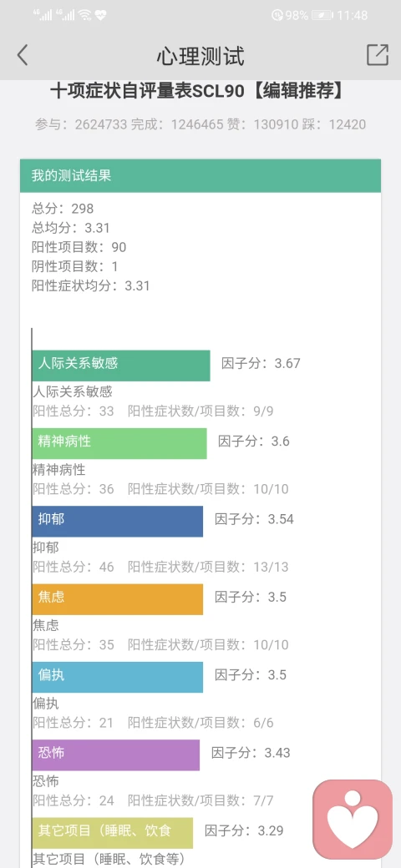The image size is (401, 868).
Task: Tap the 踩: 12420 dislike count
Action: tap(334, 124)
